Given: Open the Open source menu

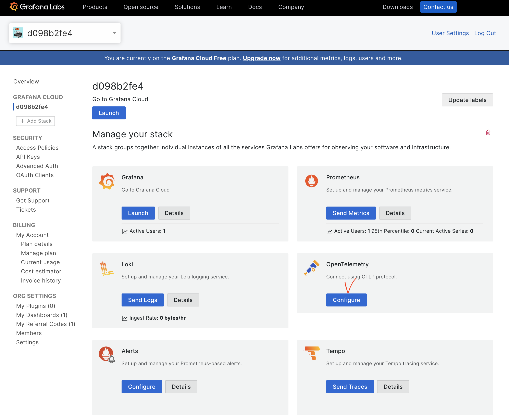Looking at the screenshot, I should pos(141,7).
